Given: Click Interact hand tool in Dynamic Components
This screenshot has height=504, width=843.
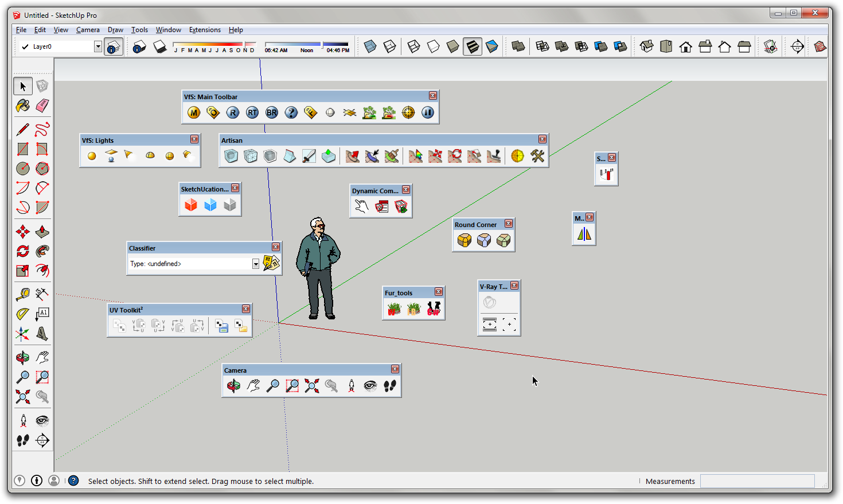Looking at the screenshot, I should [x=361, y=206].
